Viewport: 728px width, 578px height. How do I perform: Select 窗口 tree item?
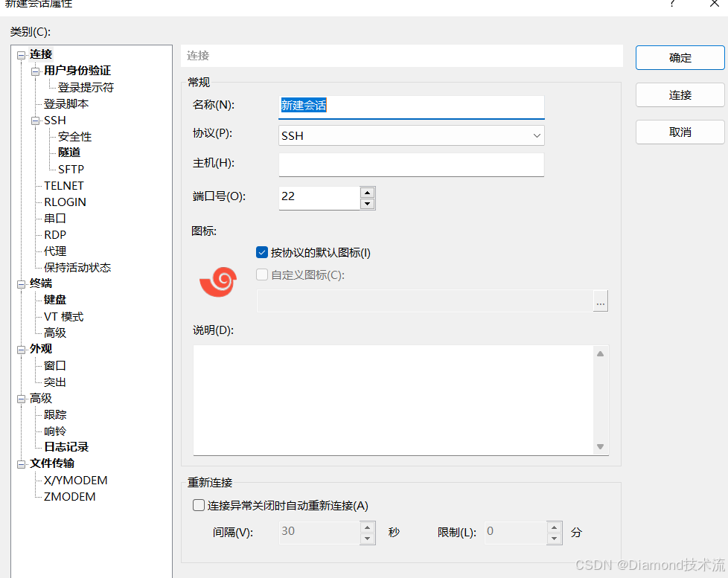[55, 365]
